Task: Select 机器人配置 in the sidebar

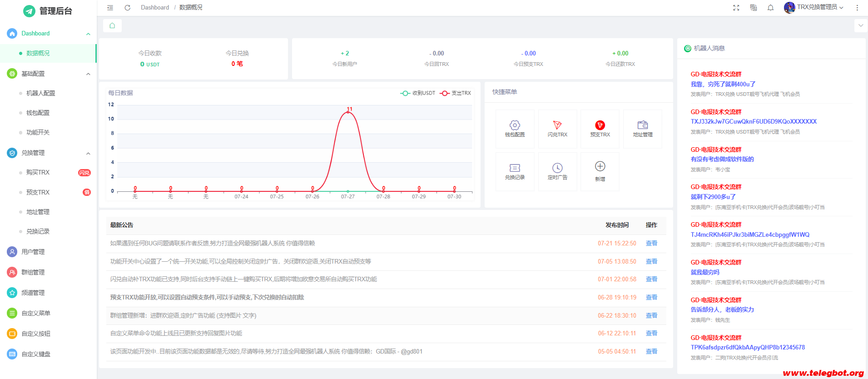Action: 40,93
